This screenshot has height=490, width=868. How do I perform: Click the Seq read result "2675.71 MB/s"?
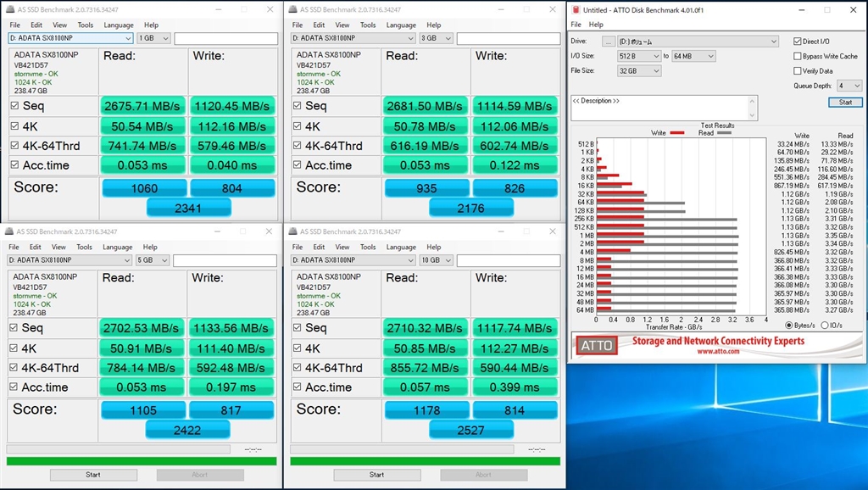tap(142, 106)
